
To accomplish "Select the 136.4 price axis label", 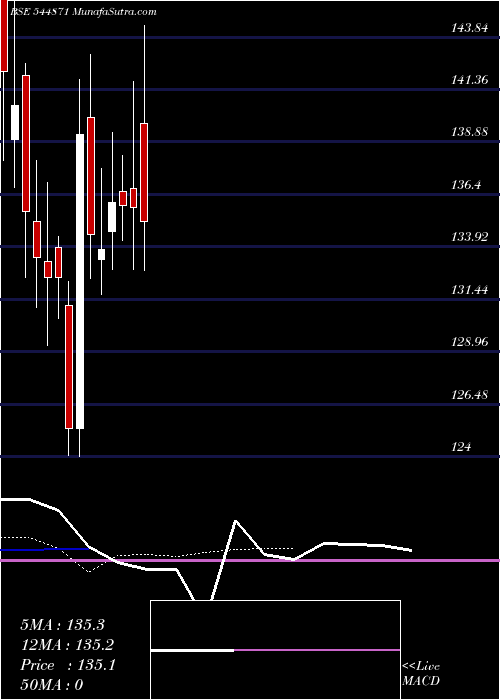I will coord(466,184).
